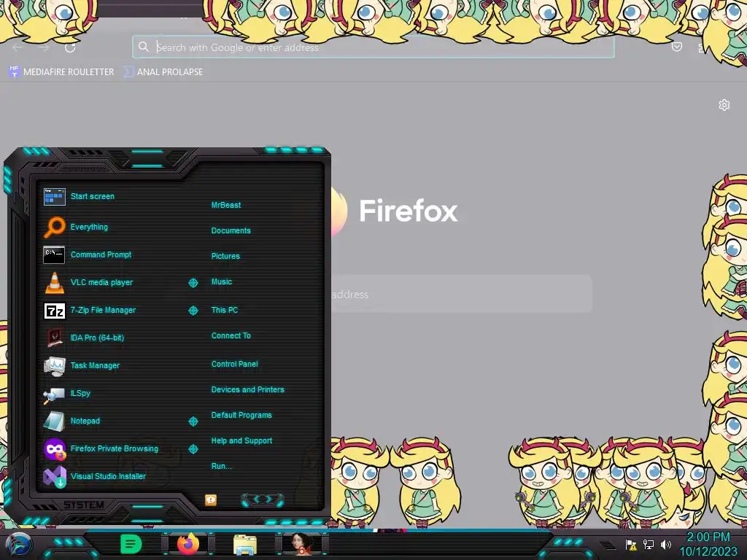Viewport: 747px width, 560px height.
Task: Open new tab personalize gear icon
Action: 724,105
